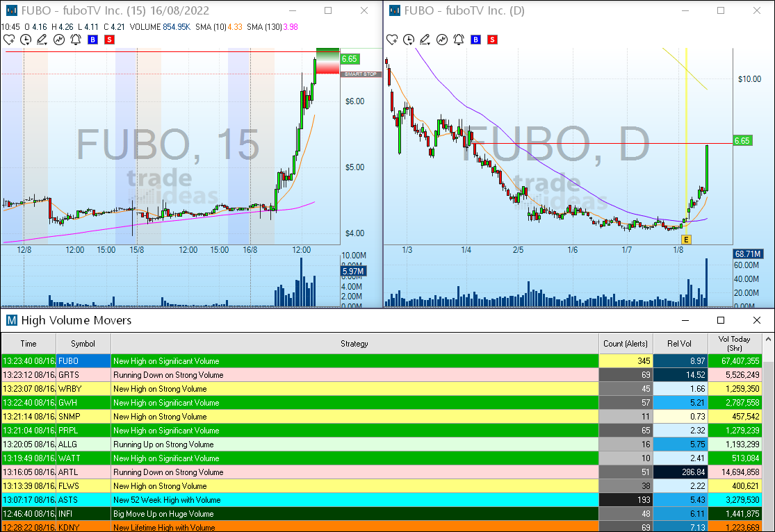
Task: Click the alert bell icon on daily chart
Action: [x=458, y=40]
